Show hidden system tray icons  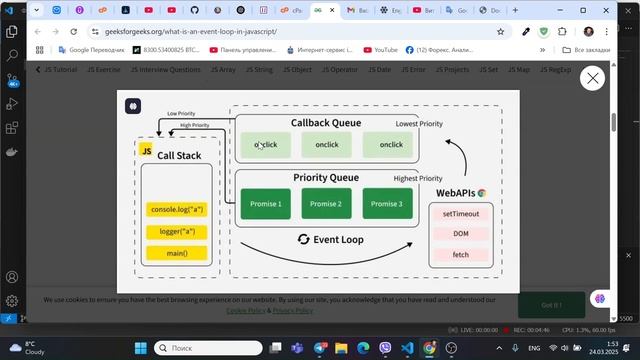click(x=499, y=348)
